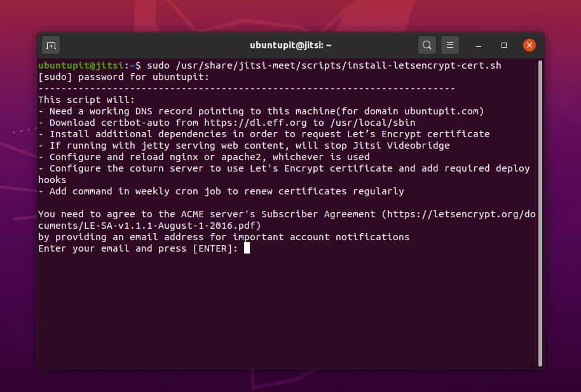Click the word 'hooks' in the output
The width and height of the screenshot is (581, 392).
(52, 180)
